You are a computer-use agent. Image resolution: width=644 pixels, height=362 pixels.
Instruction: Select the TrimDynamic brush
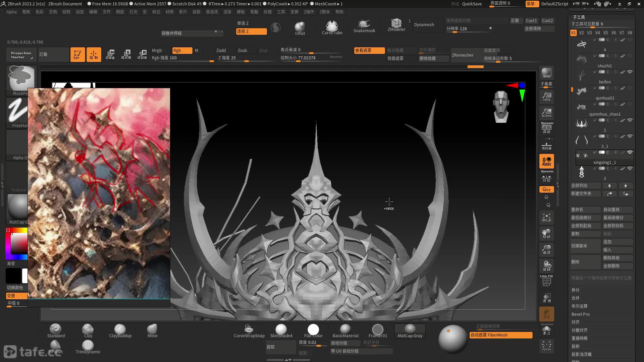pos(88,347)
